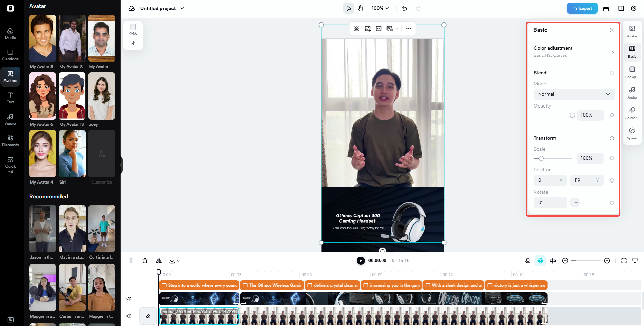The width and height of the screenshot is (644, 326).
Task: Click the add image icon in floating toolbar
Action: coord(367,29)
